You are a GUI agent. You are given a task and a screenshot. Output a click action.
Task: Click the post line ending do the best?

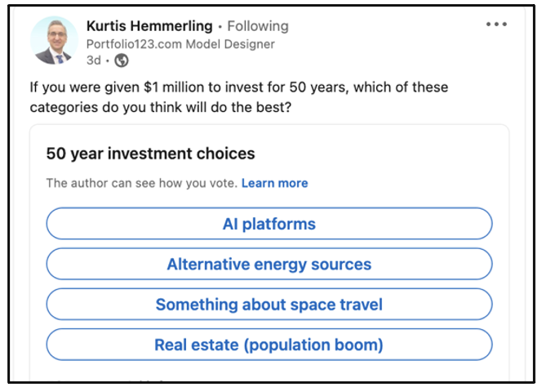click(x=161, y=107)
